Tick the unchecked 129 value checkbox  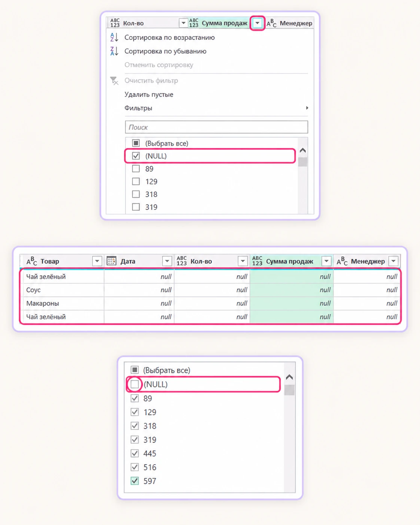(136, 181)
